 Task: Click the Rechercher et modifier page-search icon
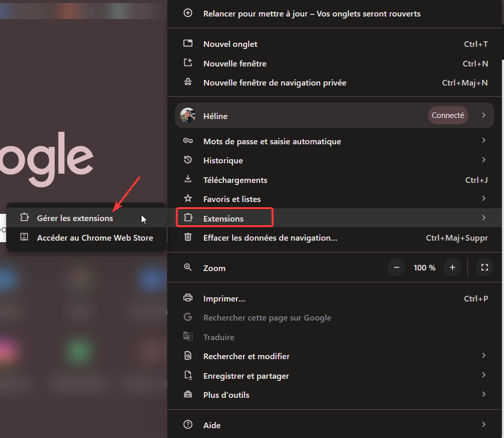click(x=188, y=355)
